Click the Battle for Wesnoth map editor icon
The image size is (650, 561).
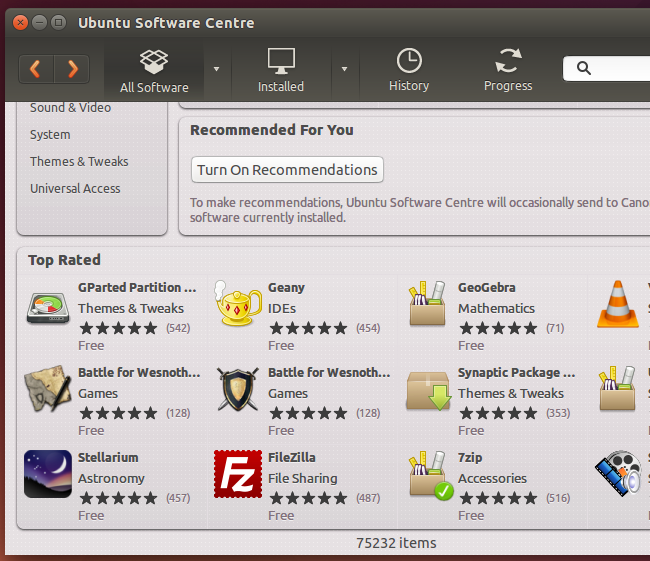(x=47, y=389)
